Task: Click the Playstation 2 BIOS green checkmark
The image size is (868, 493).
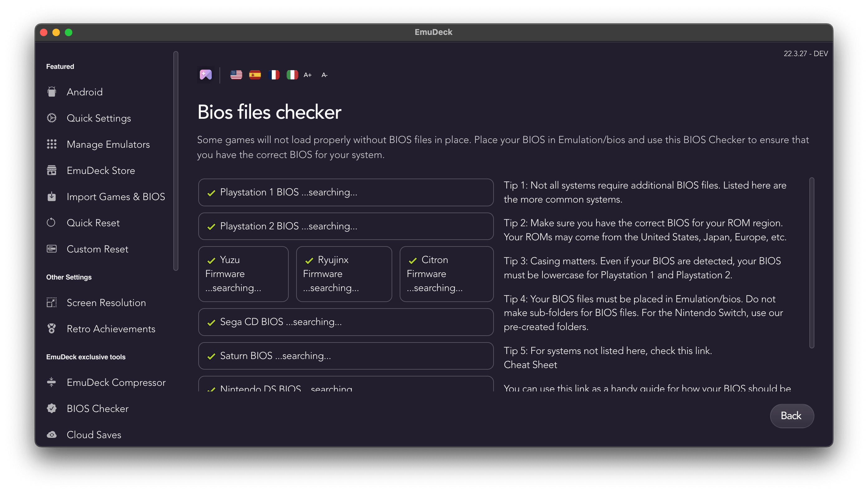Action: pyautogui.click(x=211, y=227)
